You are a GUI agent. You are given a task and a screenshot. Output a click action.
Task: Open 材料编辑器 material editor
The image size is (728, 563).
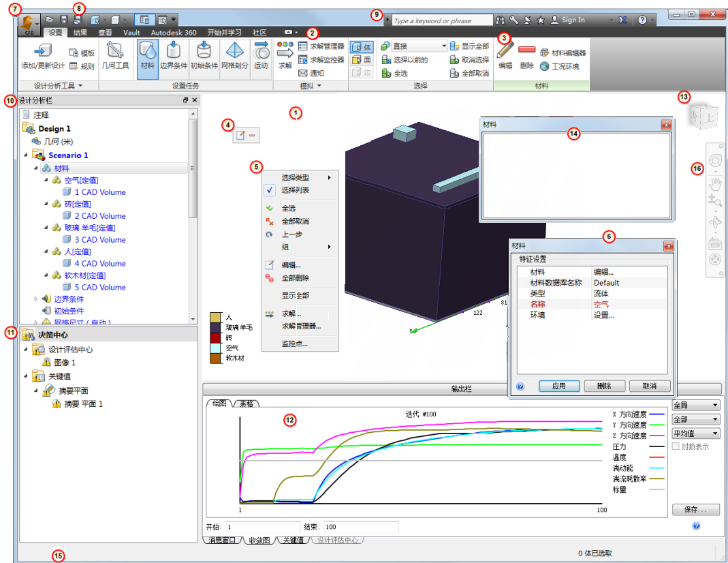coord(563,53)
